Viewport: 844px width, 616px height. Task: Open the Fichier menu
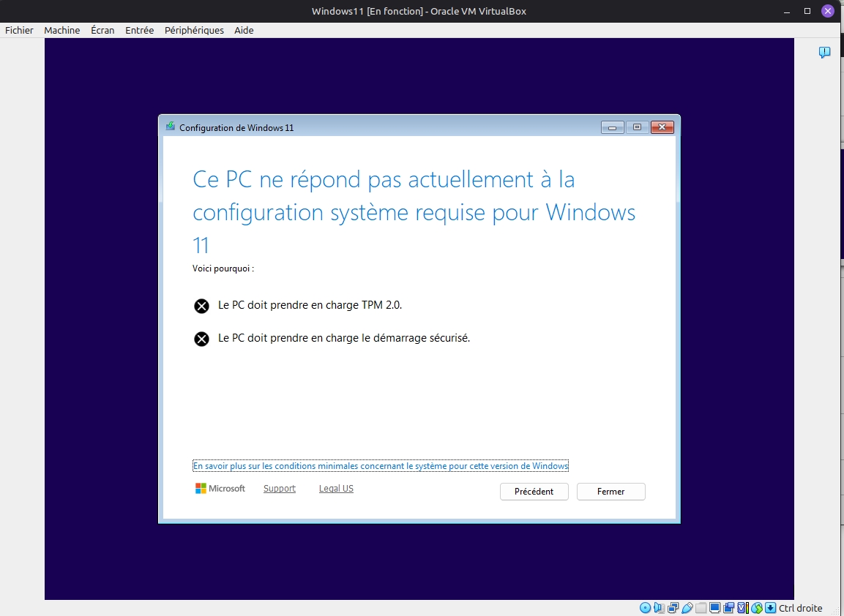[19, 30]
